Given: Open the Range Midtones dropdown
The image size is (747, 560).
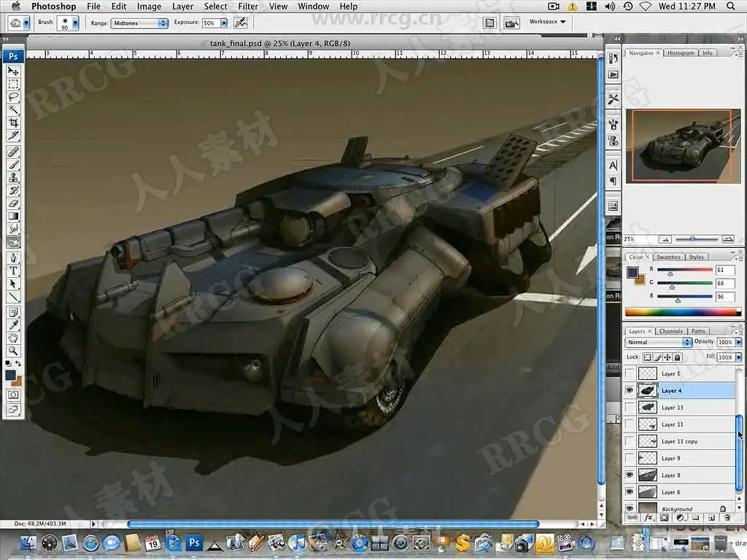Looking at the screenshot, I should pos(139,23).
